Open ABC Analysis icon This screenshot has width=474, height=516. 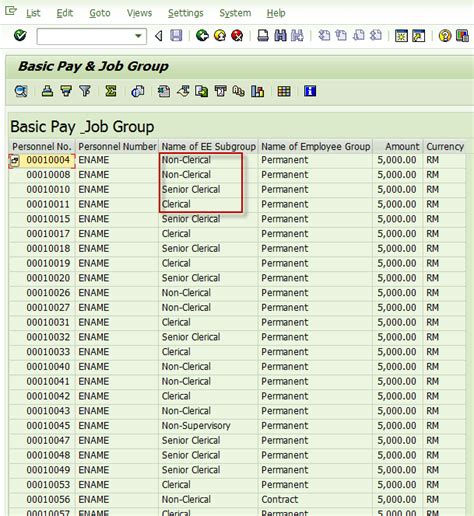click(239, 91)
